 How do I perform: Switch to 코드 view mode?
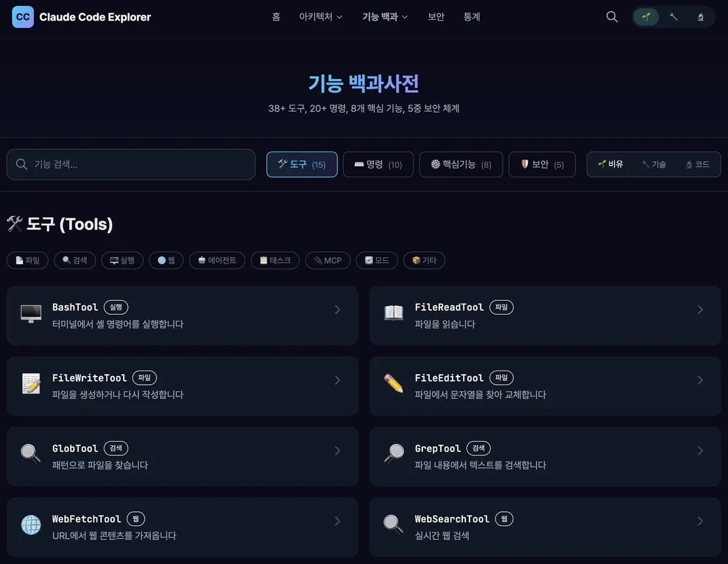click(x=698, y=164)
